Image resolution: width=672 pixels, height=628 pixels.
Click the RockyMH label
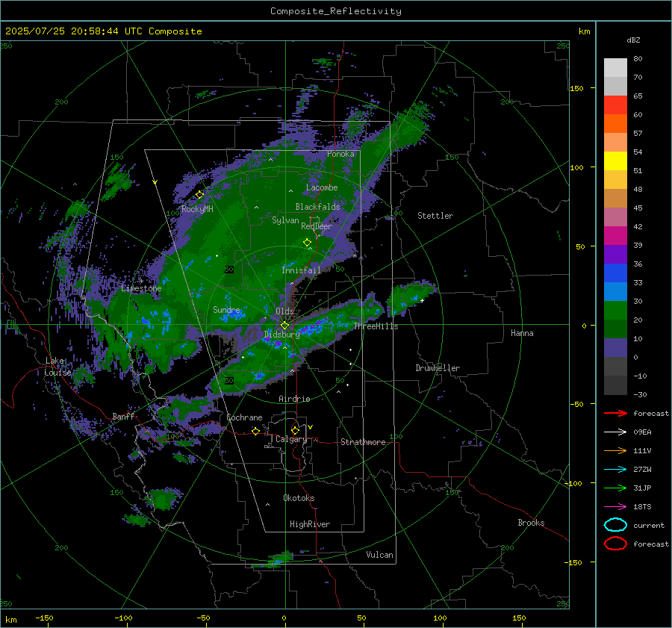coord(197,209)
